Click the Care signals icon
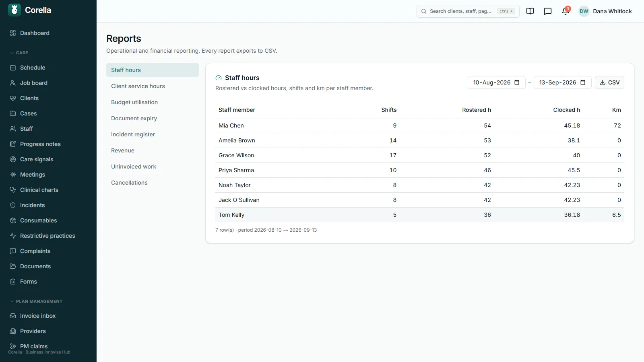 (x=13, y=159)
